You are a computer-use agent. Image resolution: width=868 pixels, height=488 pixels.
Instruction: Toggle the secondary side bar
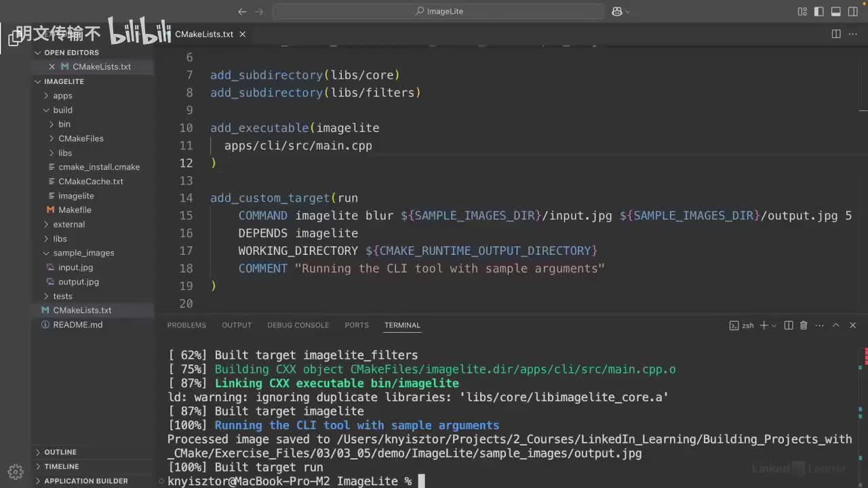pos(853,12)
